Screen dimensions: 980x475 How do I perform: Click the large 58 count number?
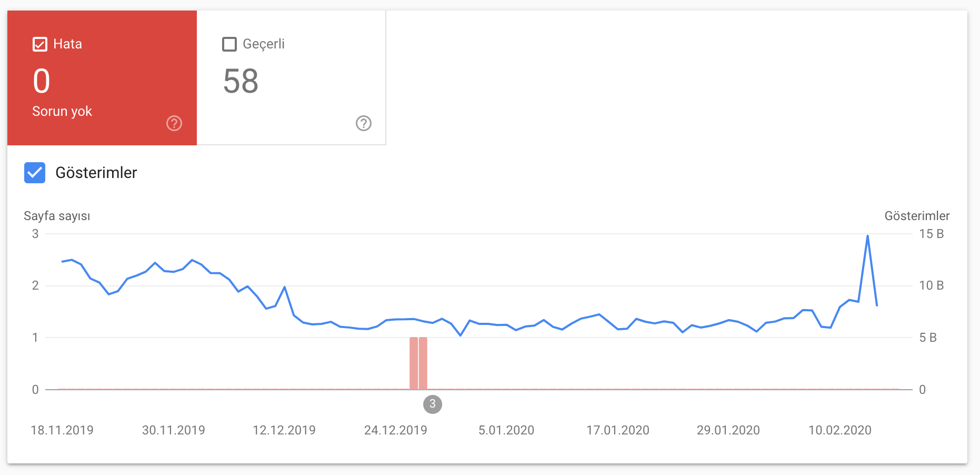241,81
